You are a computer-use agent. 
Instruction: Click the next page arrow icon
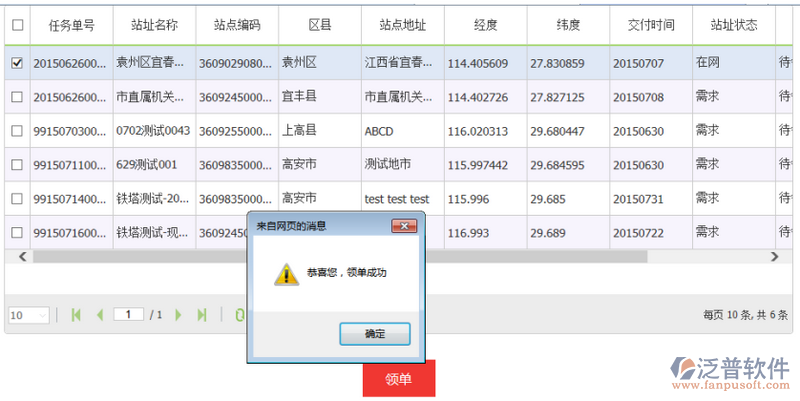pos(178,315)
